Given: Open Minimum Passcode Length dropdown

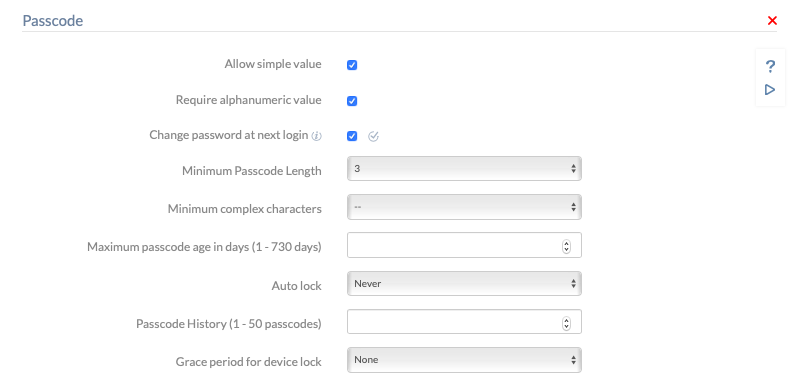Looking at the screenshot, I should point(464,169).
